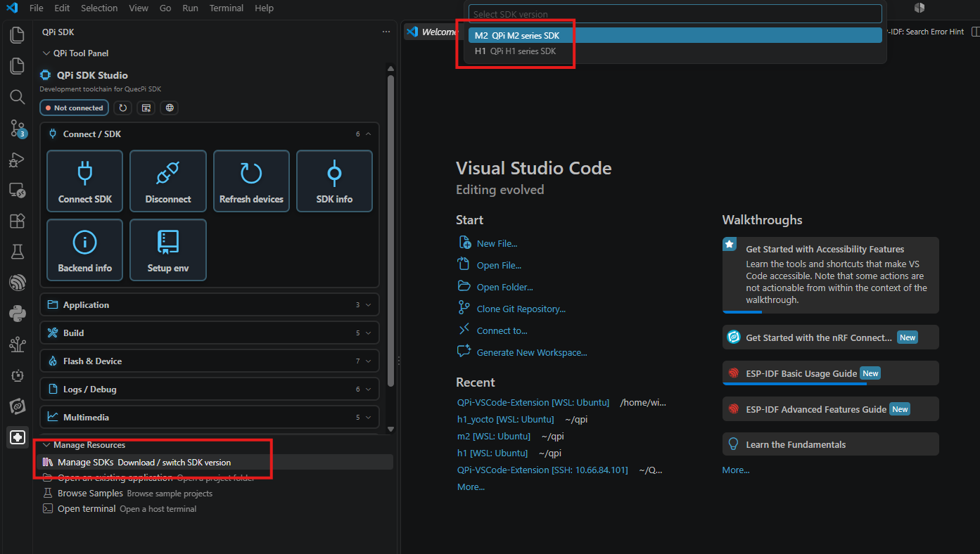Open ESP-IDF Basic Usage Guide walkthrough

point(830,373)
